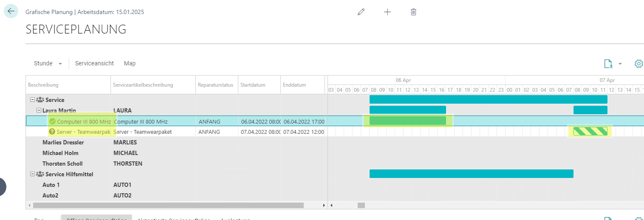Image resolution: width=644 pixels, height=220 pixels.
Task: Select the striped Server - Teamwearpaket Gantt bar
Action: pos(590,131)
